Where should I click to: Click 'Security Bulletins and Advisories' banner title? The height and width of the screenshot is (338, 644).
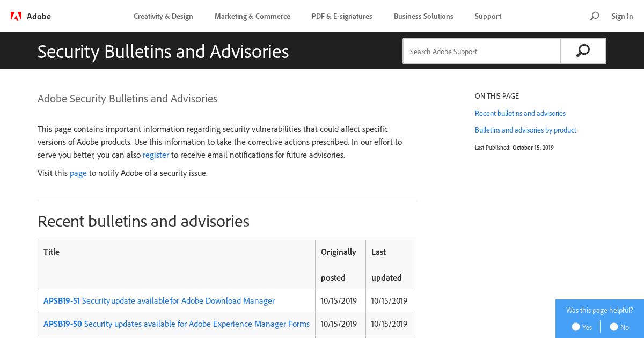pyautogui.click(x=163, y=51)
